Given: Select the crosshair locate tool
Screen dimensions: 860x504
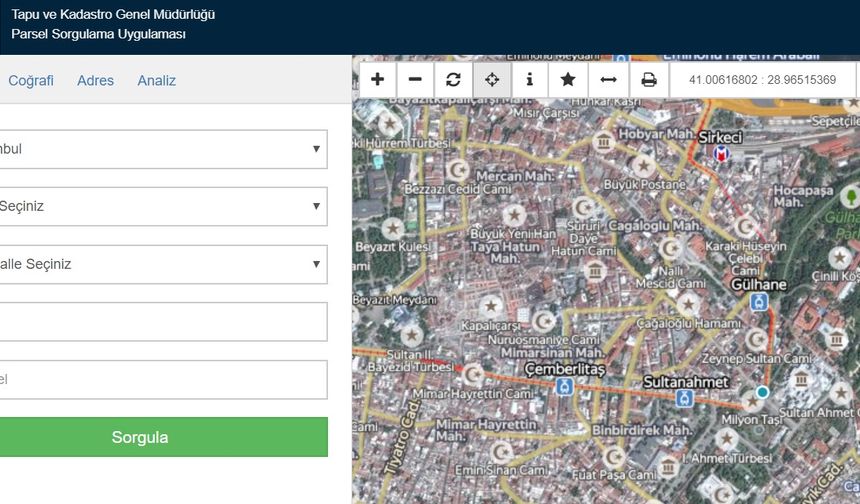Looking at the screenshot, I should click(x=492, y=80).
